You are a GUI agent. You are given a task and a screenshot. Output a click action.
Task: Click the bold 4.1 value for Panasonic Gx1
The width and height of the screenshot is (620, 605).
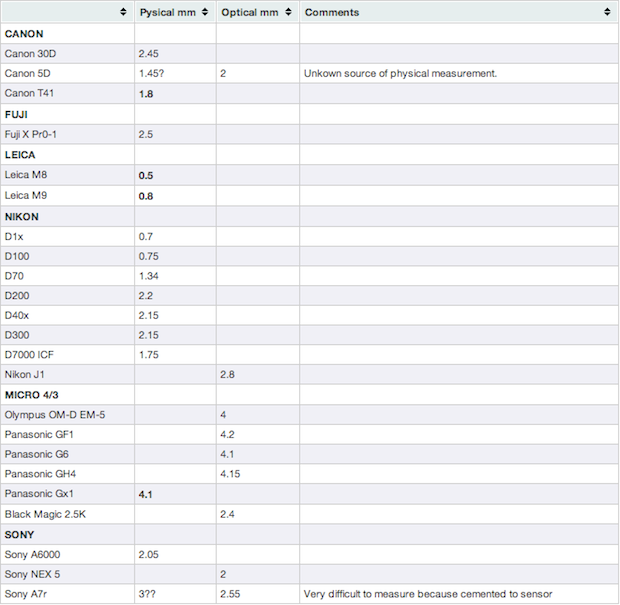(x=146, y=495)
